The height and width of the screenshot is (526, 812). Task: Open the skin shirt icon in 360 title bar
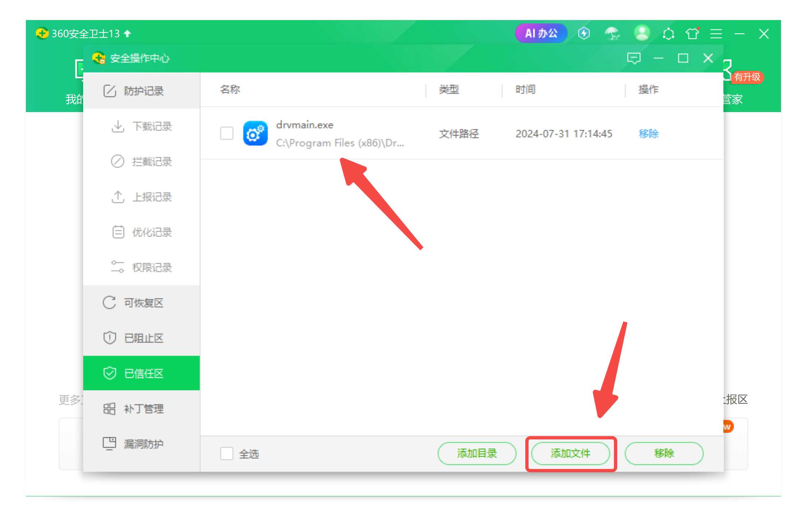coord(692,34)
